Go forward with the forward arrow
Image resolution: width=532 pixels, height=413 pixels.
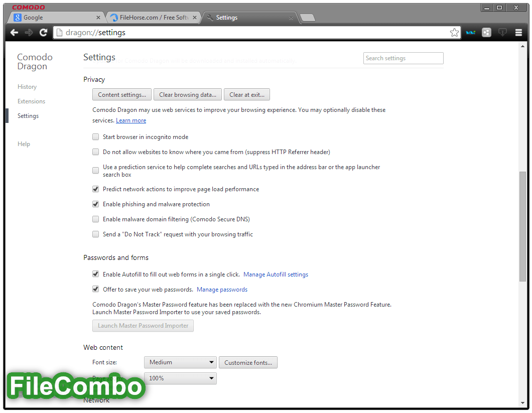point(29,33)
